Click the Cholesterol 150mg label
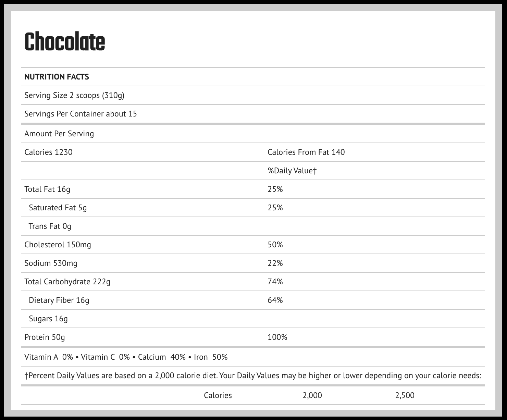 (58, 245)
